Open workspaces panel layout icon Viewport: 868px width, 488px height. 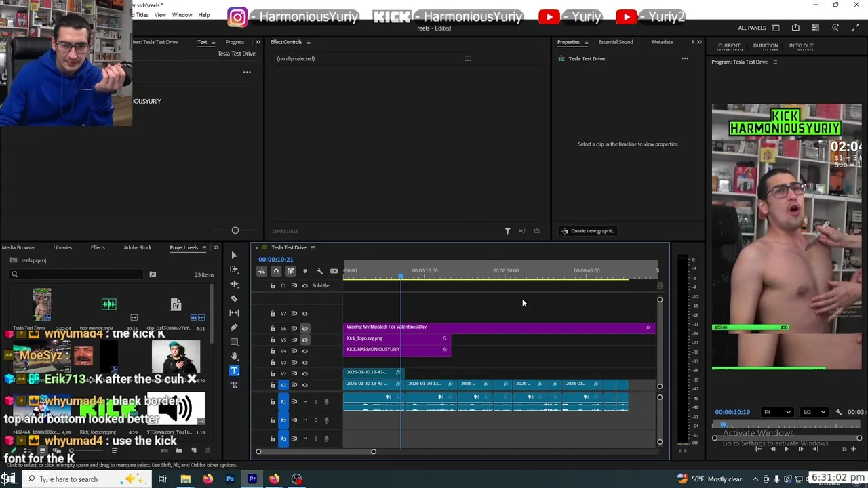point(776,28)
